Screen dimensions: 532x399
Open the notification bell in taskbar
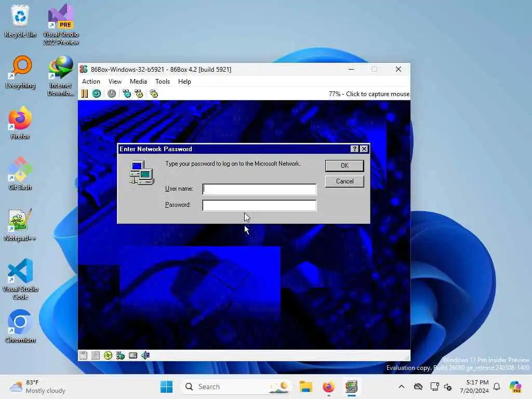coord(497,387)
